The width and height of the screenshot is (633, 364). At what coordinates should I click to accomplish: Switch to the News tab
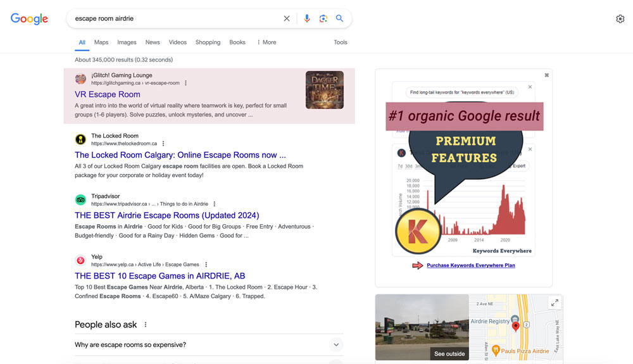(153, 42)
